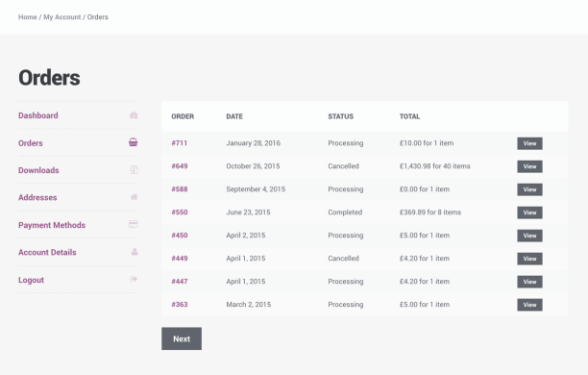Go to Next page of orders

point(182,338)
